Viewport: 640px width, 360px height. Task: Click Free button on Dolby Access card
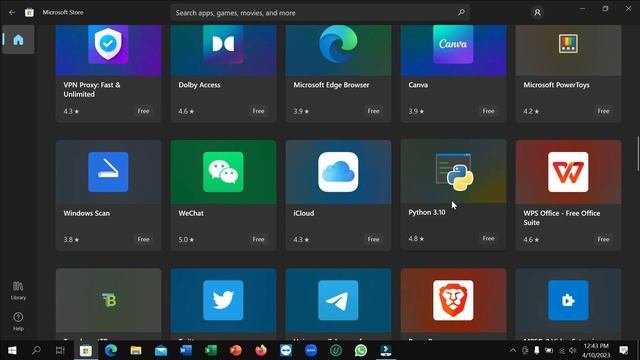[258, 111]
